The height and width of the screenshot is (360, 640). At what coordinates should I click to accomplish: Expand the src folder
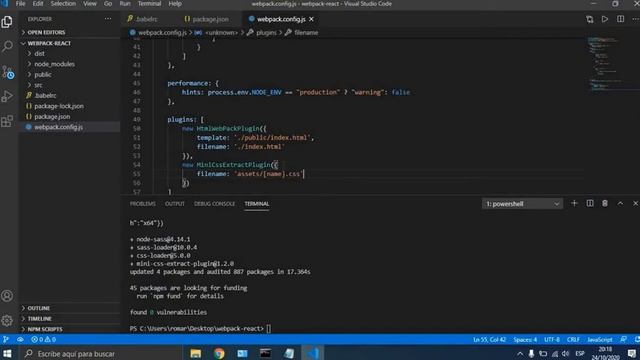pos(38,85)
